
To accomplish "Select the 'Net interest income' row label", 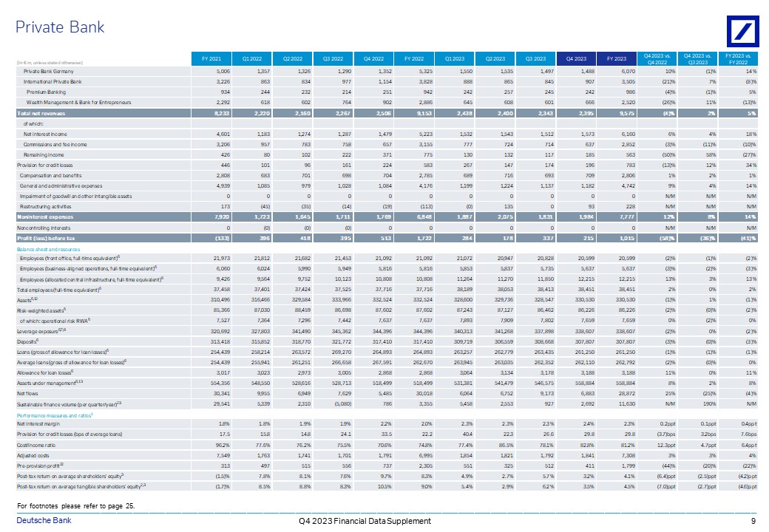I will click(x=45, y=134).
